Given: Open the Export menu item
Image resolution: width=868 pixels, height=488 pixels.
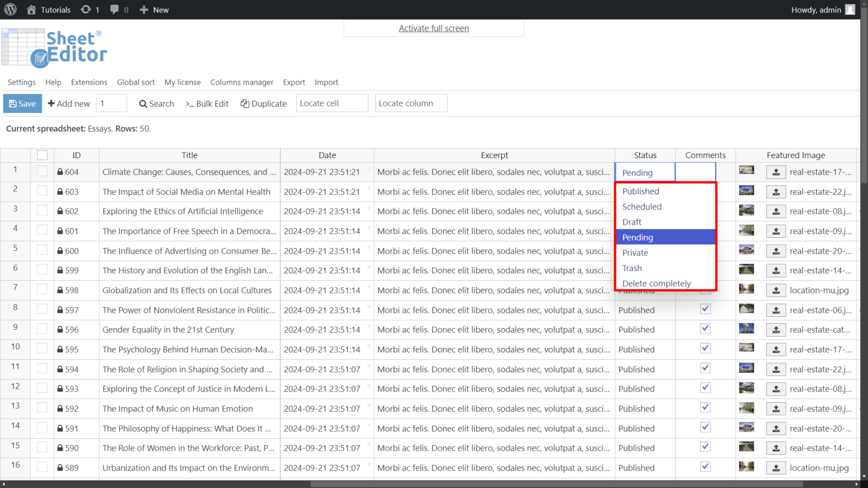Looking at the screenshot, I should [x=294, y=82].
